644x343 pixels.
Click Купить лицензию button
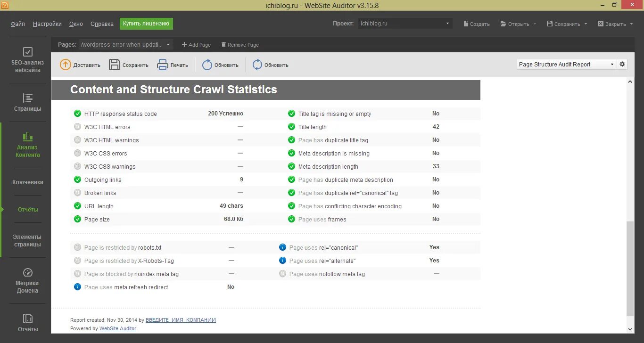pyautogui.click(x=146, y=24)
